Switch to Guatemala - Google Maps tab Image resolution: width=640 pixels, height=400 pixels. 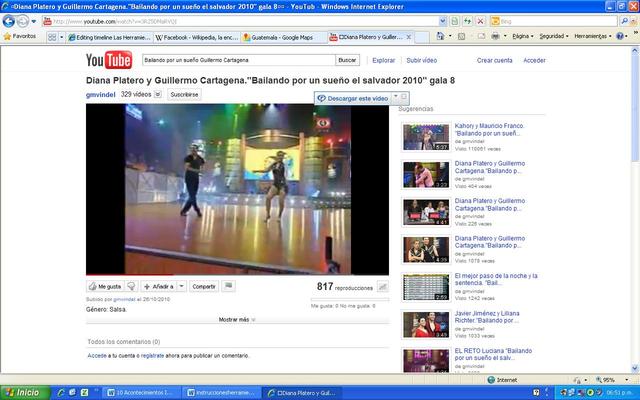point(284,38)
